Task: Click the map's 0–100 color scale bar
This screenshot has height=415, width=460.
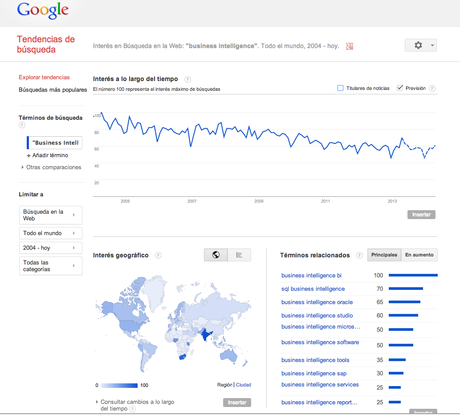Action: pyautogui.click(x=119, y=385)
